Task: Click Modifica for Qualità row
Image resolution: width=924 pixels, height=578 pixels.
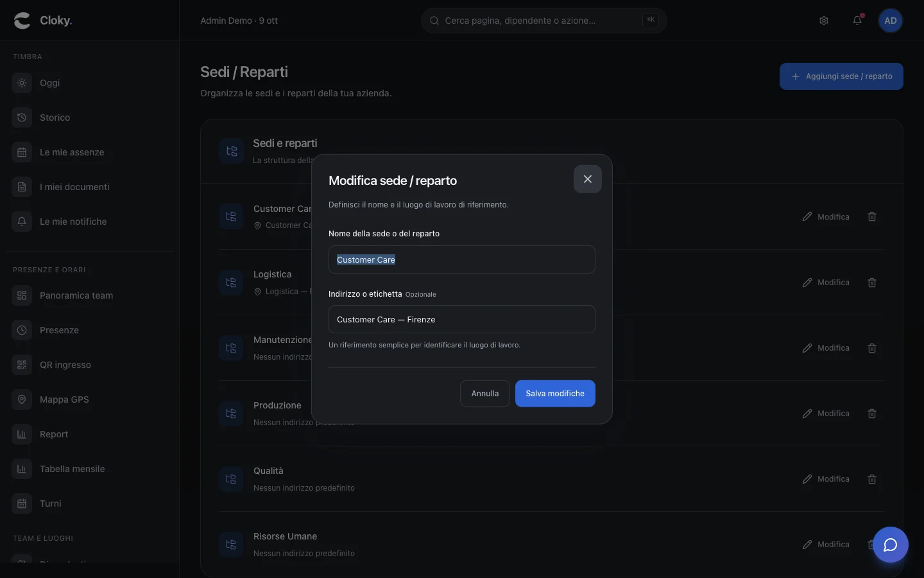Action: point(826,479)
